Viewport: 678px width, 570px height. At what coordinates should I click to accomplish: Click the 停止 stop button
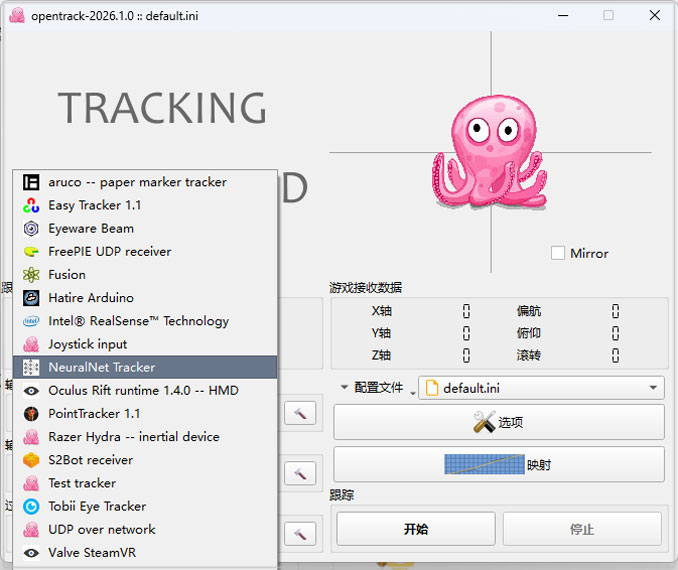point(582,529)
